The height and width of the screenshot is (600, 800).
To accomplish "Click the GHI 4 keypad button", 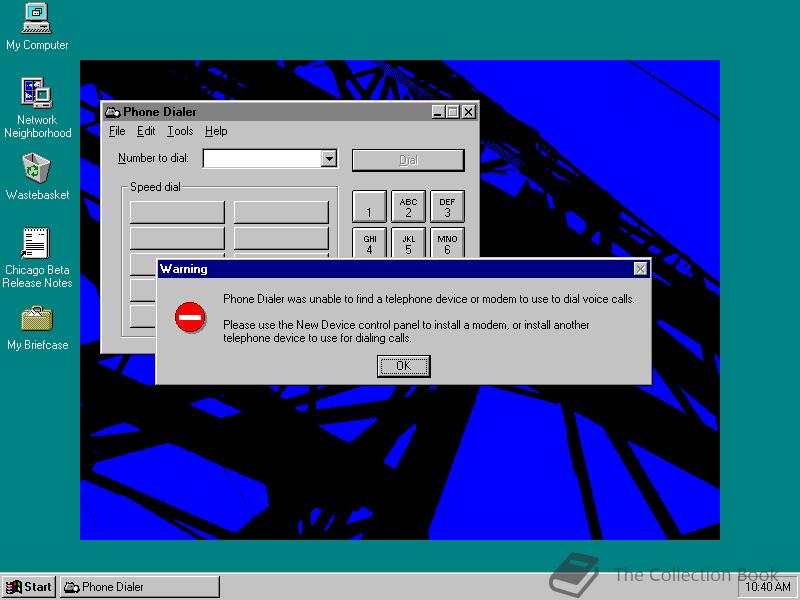I will click(x=369, y=243).
